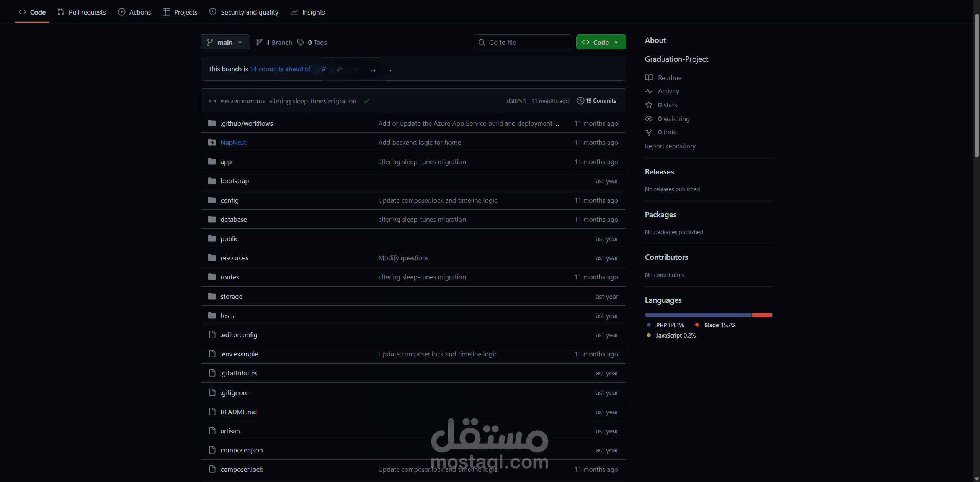Open the 0 Tags link

coord(312,42)
